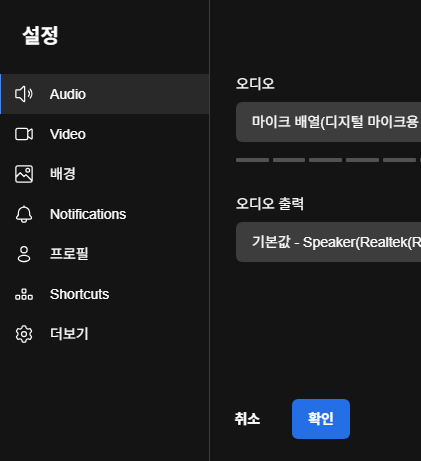Viewport: 421px width, 461px height.
Task: Open the 기본값 Speaker output dropdown
Action: 328,242
